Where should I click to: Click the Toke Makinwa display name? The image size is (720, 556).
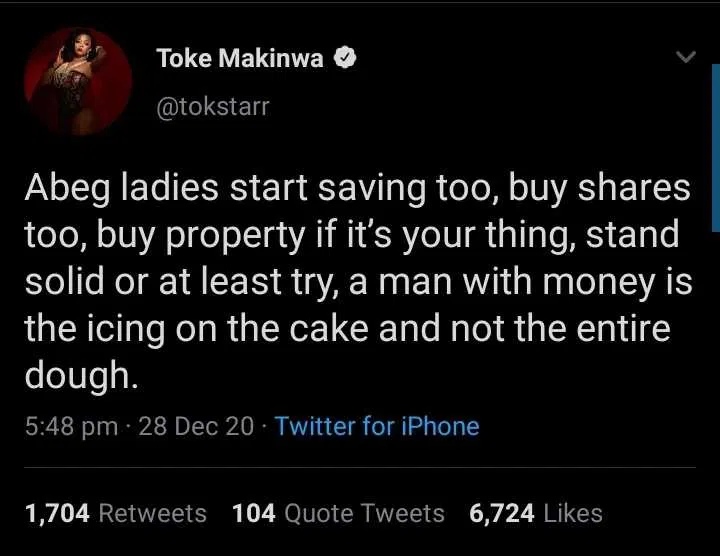[x=240, y=59]
